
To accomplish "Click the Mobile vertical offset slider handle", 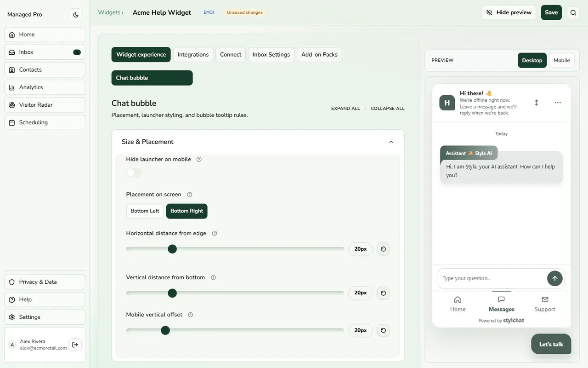I will click(165, 330).
